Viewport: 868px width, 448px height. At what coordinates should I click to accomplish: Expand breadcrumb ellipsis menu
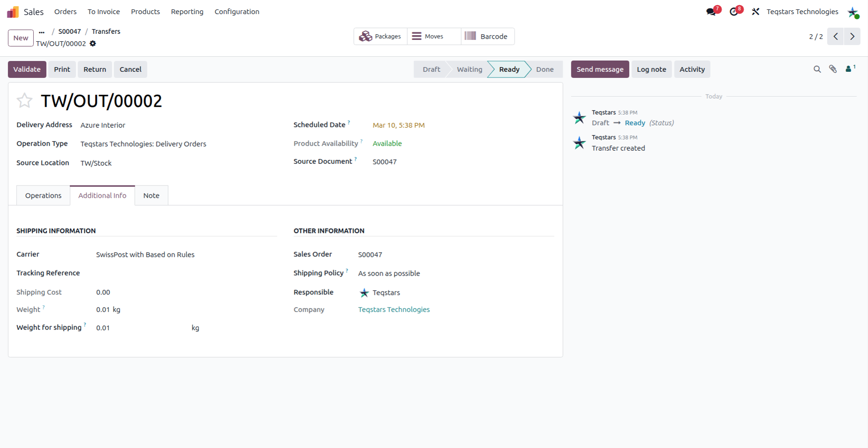click(x=42, y=32)
